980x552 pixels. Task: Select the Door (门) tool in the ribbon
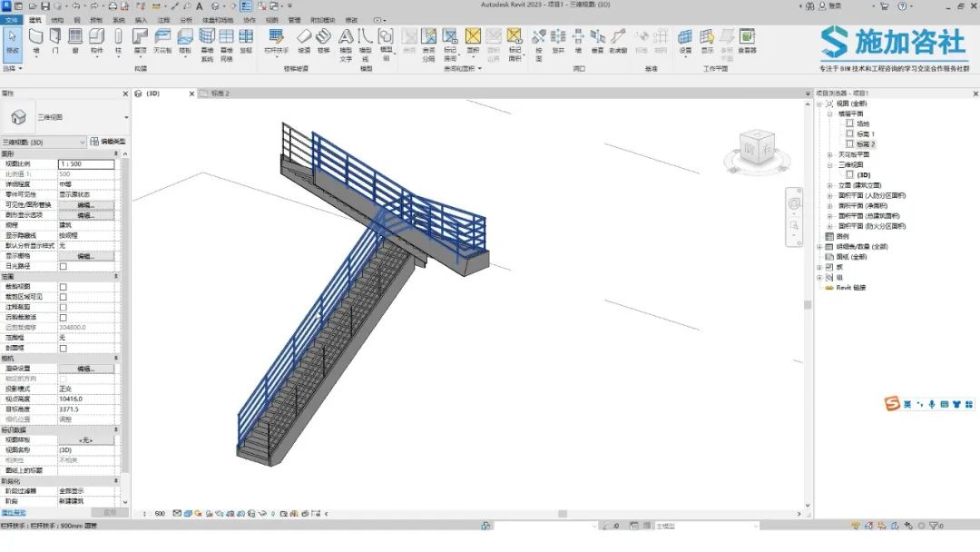pyautogui.click(x=55, y=41)
